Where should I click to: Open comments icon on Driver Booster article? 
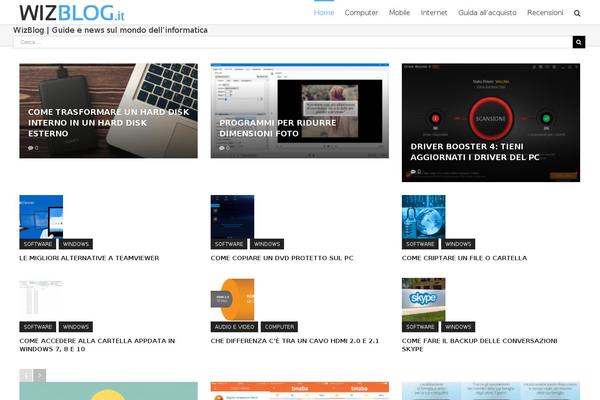[x=413, y=171]
